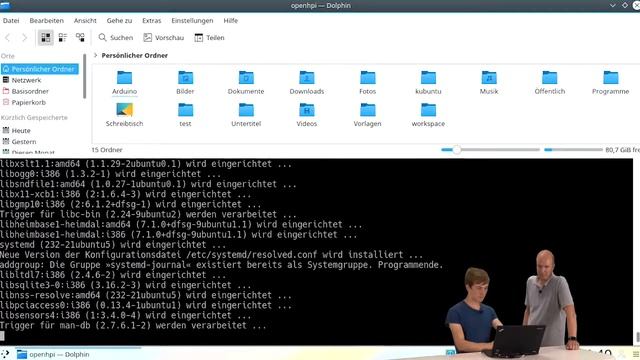The image size is (640, 360).
Task: Open the Fotos folder
Action: click(x=367, y=83)
